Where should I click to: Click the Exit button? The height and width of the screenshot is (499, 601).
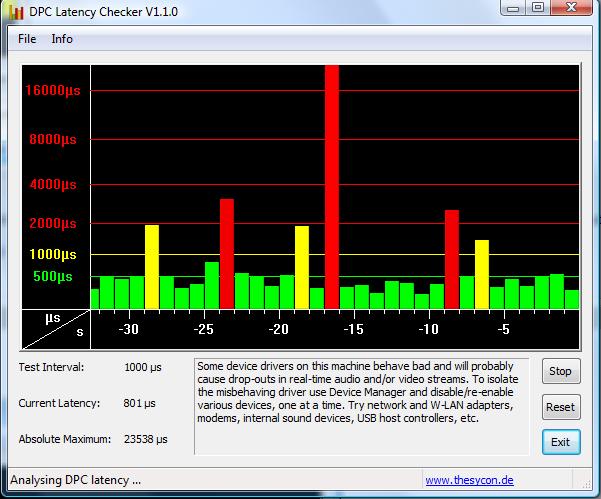tap(561, 442)
